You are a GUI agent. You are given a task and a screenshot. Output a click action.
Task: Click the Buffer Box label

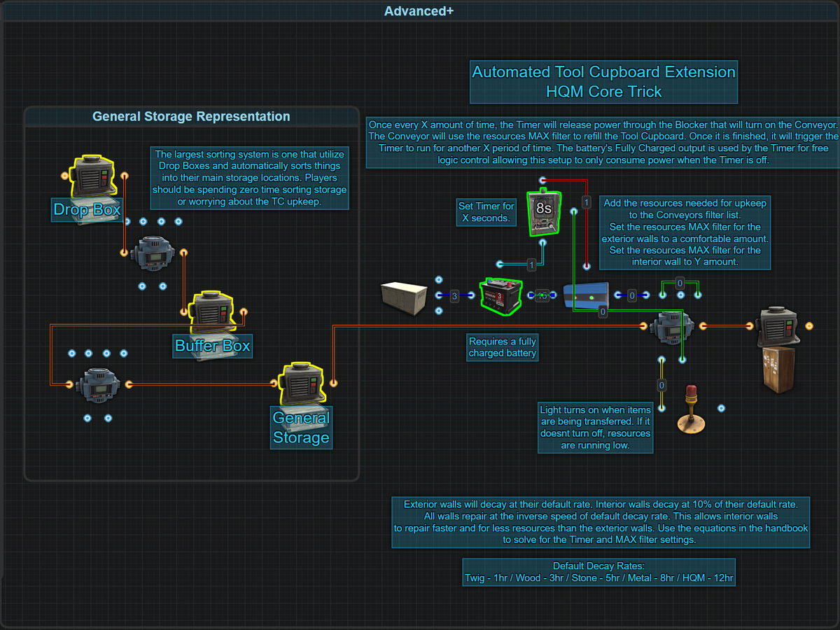[213, 346]
